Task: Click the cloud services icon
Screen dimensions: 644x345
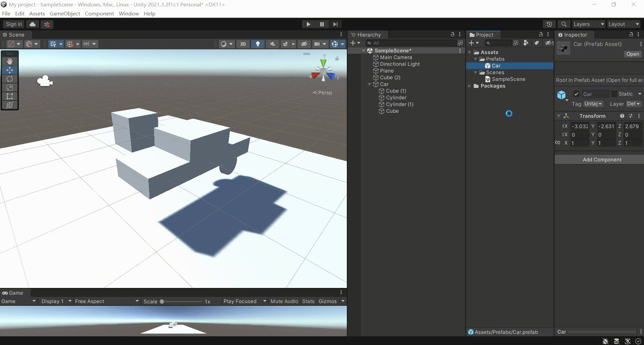Action: [33, 24]
